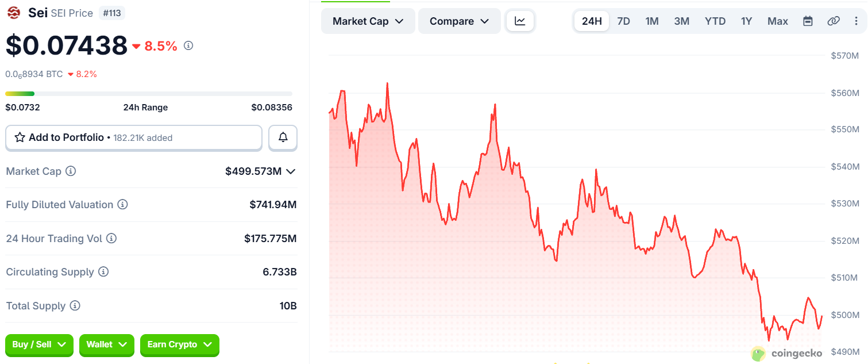Click the price change info icon
Screen dimensions: 868x364
[188, 45]
